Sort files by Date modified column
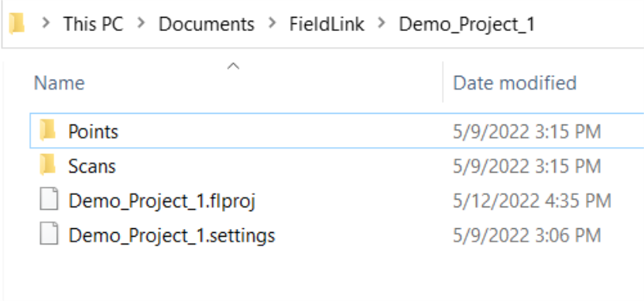644x301 pixels. pyautogui.click(x=515, y=84)
